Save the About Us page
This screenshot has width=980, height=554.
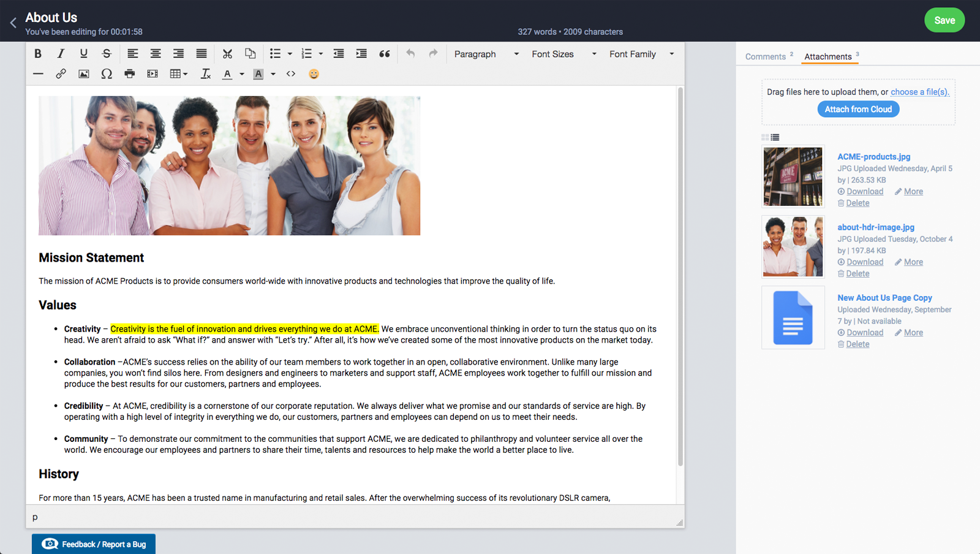[944, 20]
